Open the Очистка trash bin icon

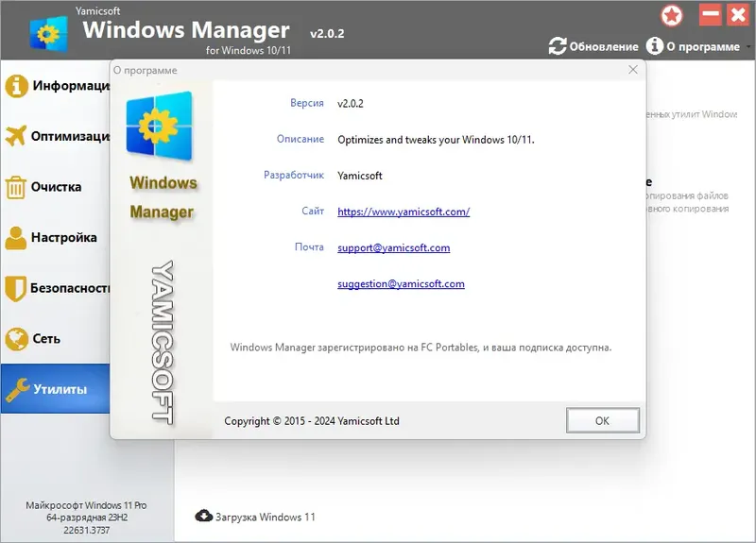[15, 187]
